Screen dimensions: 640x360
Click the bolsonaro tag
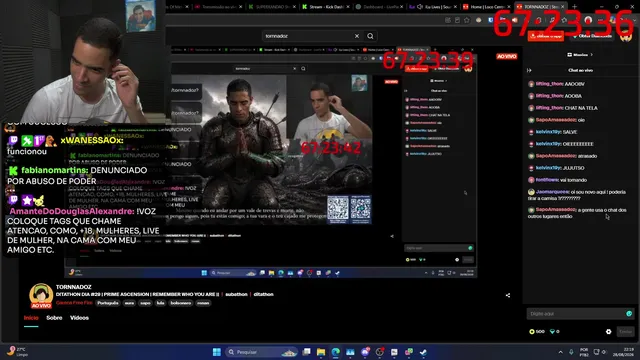point(180,303)
